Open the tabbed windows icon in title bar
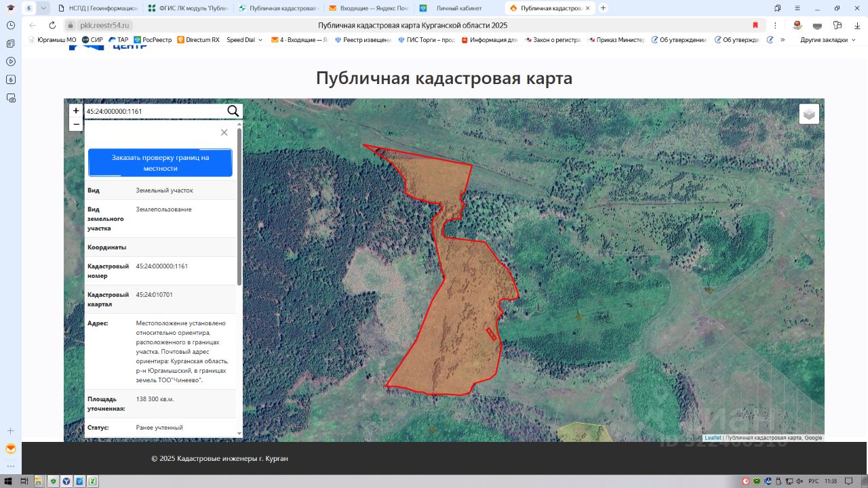This screenshot has width=868, height=488. (777, 8)
